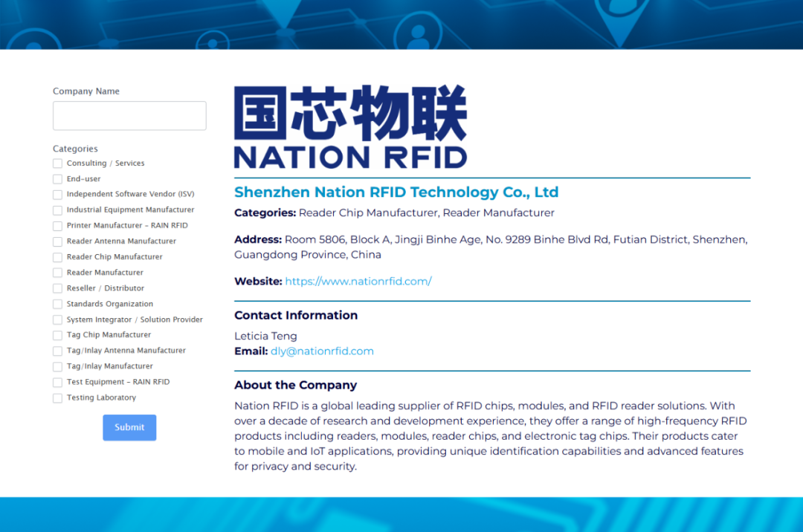The width and height of the screenshot is (803, 532).
Task: Tick the Reseller / Distributor checkbox
Action: pyautogui.click(x=58, y=288)
